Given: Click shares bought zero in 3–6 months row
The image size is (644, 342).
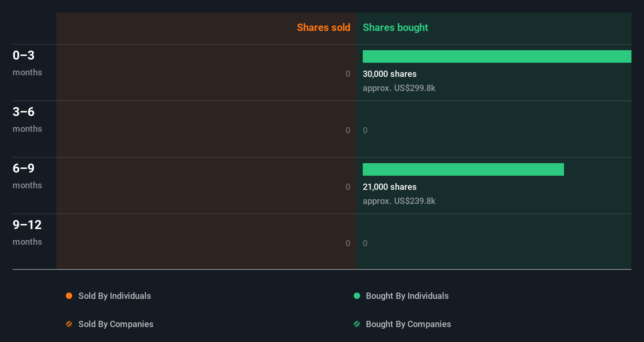Looking at the screenshot, I should [x=365, y=130].
